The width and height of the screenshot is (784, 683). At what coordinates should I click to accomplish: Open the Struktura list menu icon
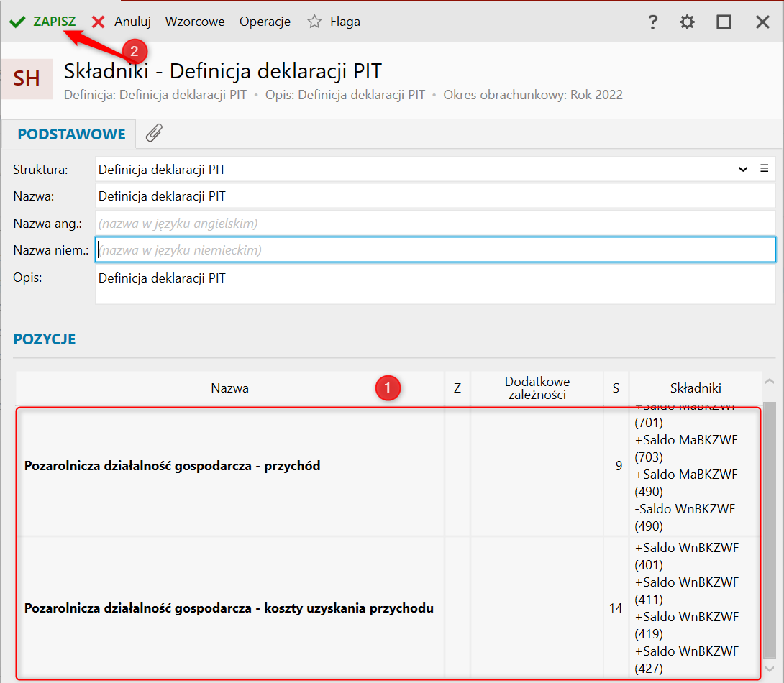pyautogui.click(x=764, y=168)
